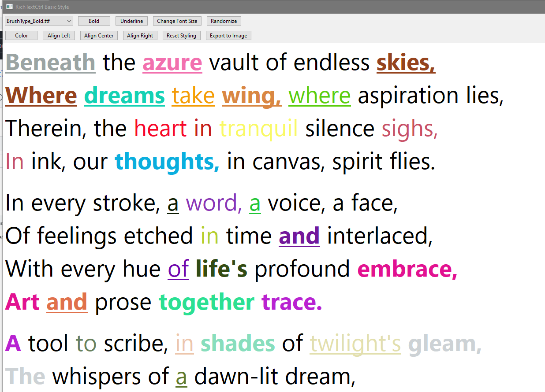Apply Underline formatting
This screenshot has height=392, width=545.
131,21
